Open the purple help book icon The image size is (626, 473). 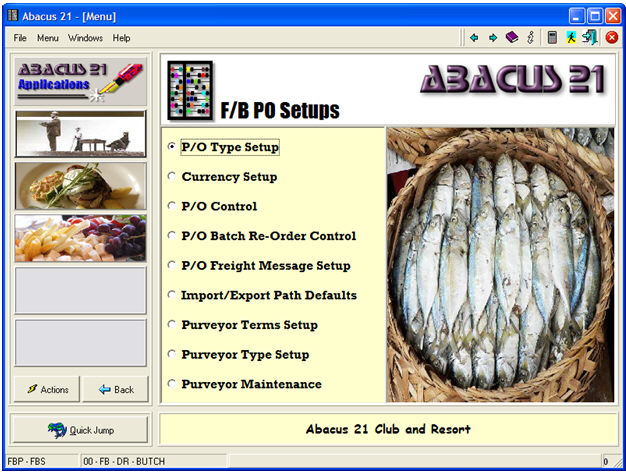[x=512, y=37]
